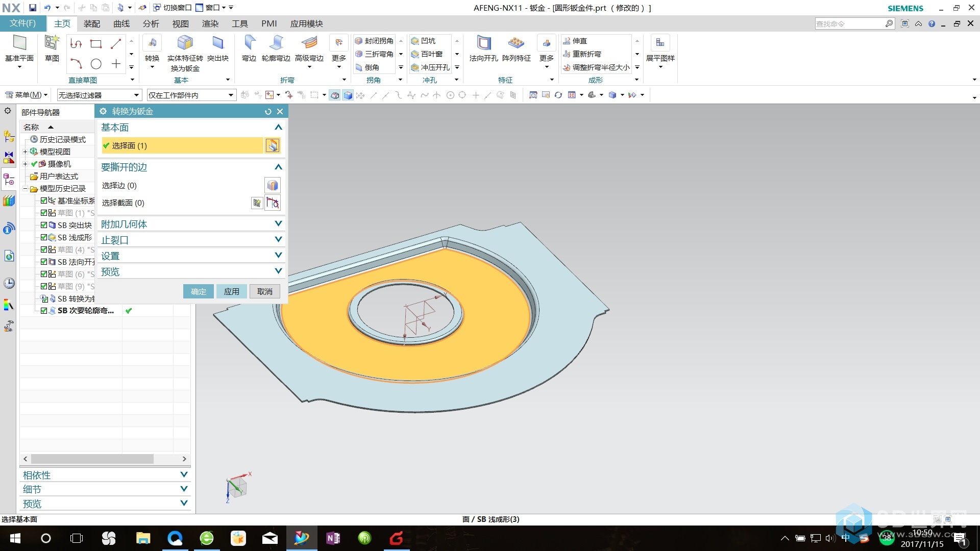Reset the Convert to Sheet Metal dialog

[268, 112]
